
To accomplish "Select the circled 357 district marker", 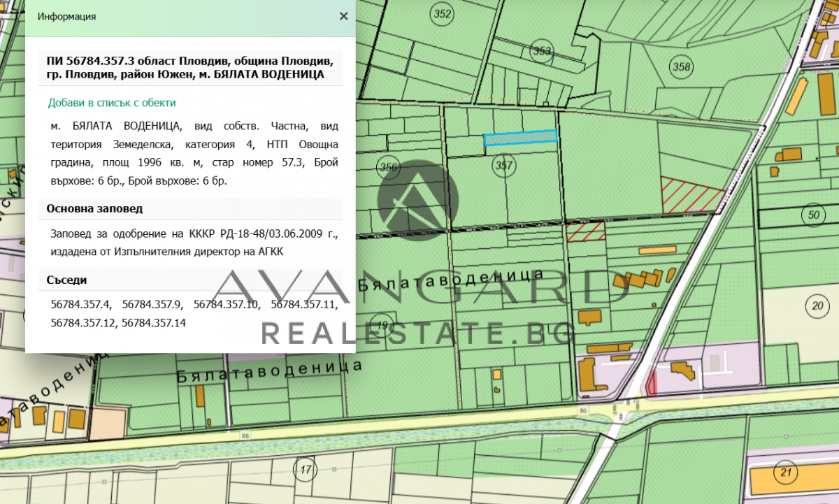I will tap(503, 166).
